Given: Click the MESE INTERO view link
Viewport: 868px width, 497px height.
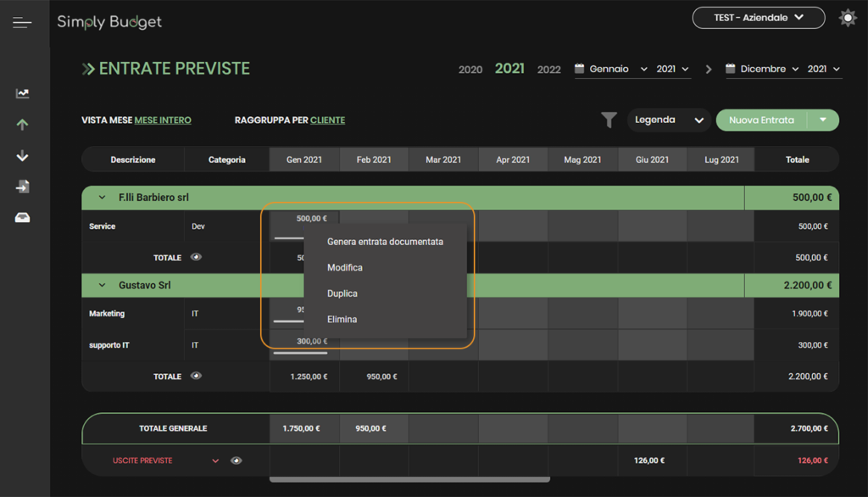Looking at the screenshot, I should [x=163, y=120].
